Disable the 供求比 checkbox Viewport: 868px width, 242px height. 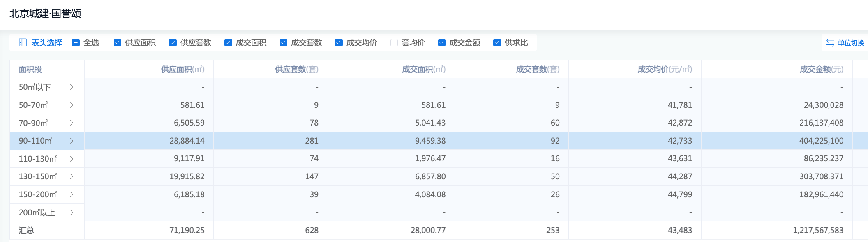(x=497, y=43)
